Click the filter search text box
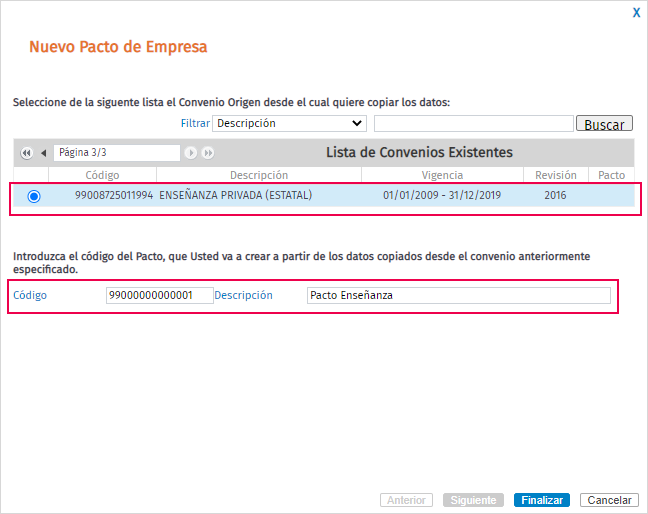This screenshot has height=514, width=648. pyautogui.click(x=474, y=124)
